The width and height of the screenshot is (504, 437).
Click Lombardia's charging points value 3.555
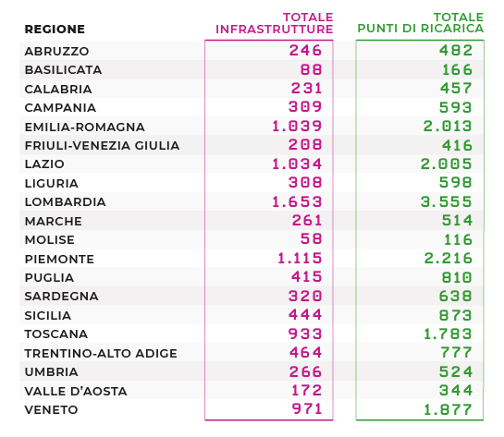pos(446,201)
